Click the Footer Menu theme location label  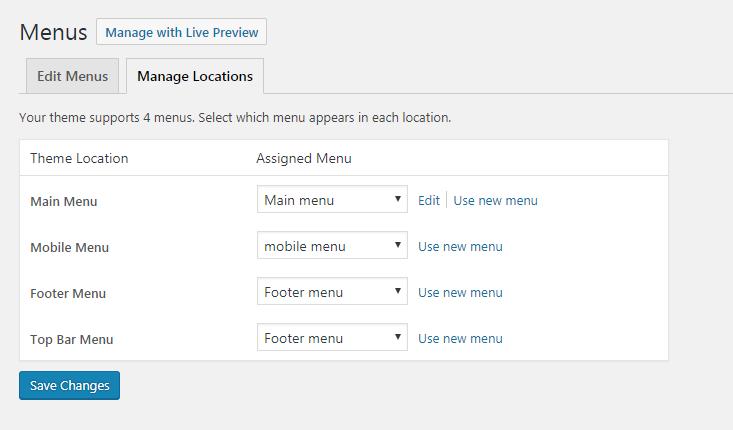(x=68, y=293)
